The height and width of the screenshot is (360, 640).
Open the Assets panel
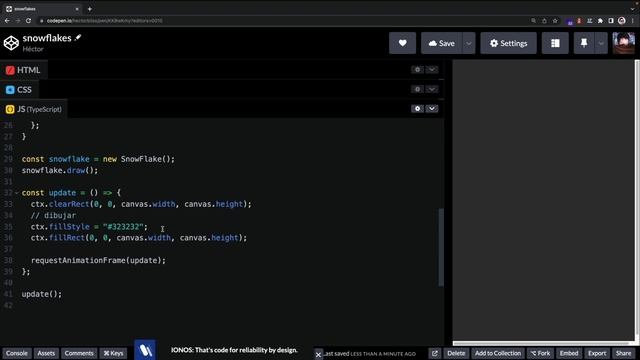coord(46,353)
